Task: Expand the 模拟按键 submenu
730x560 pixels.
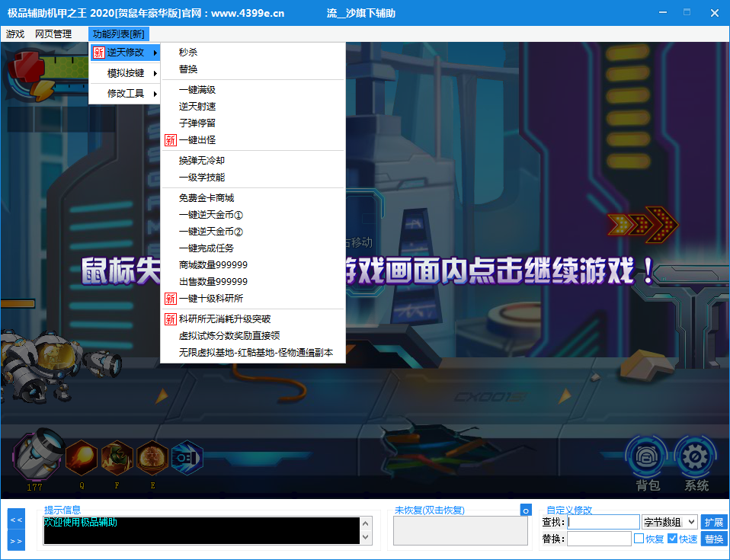Action: pyautogui.click(x=125, y=73)
